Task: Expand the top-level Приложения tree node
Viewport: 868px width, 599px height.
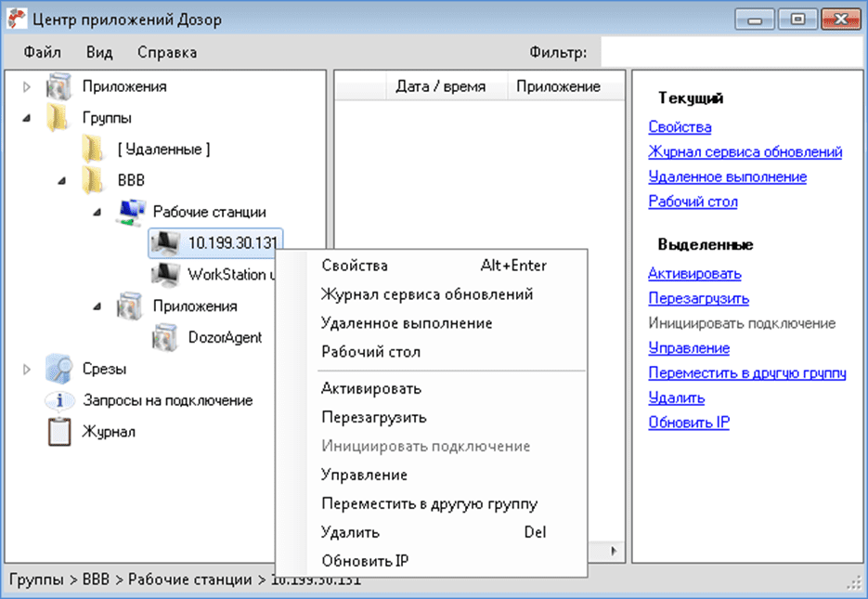Action: tap(26, 87)
